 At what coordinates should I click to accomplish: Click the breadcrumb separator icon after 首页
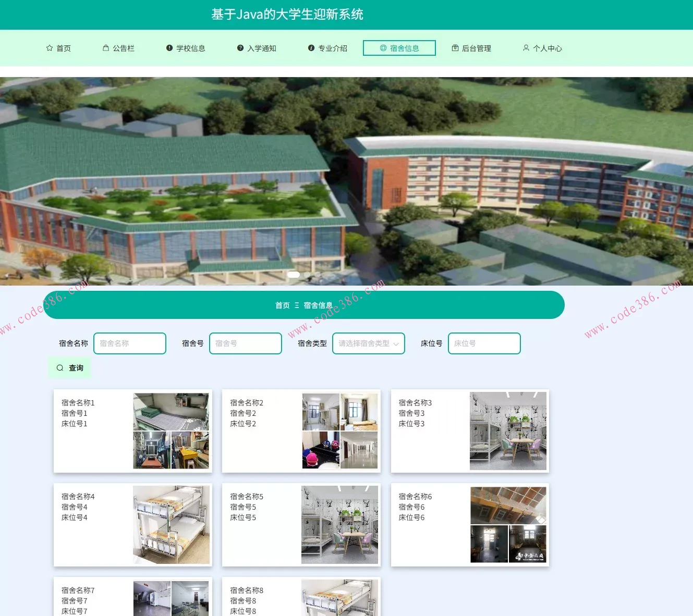[297, 305]
